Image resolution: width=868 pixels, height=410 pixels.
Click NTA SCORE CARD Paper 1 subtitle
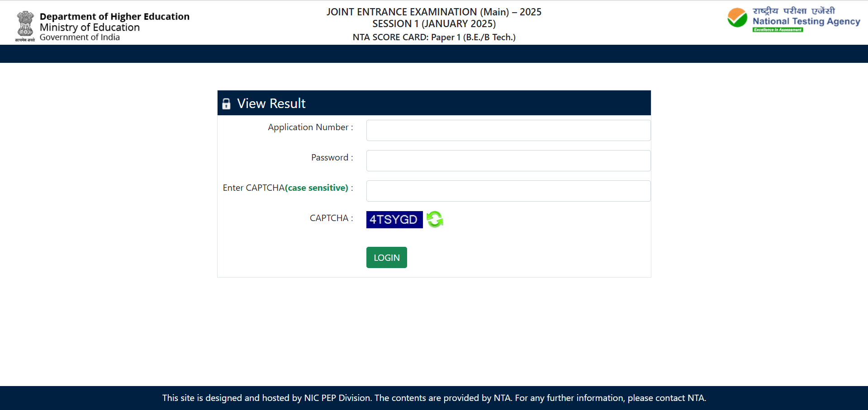pyautogui.click(x=433, y=38)
